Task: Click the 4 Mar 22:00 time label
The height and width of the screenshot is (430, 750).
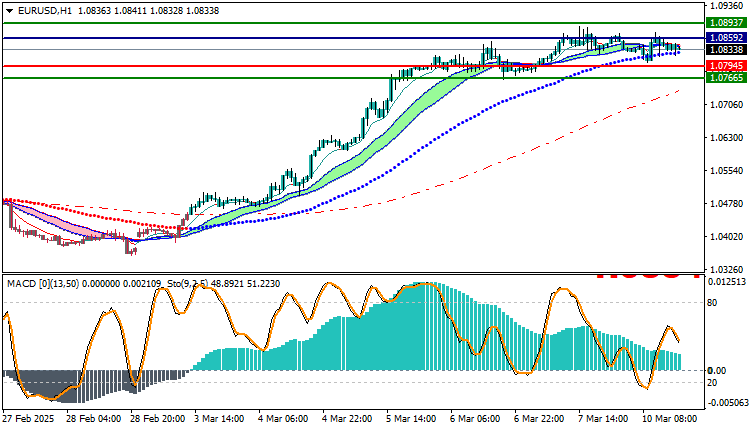Action: point(347,419)
